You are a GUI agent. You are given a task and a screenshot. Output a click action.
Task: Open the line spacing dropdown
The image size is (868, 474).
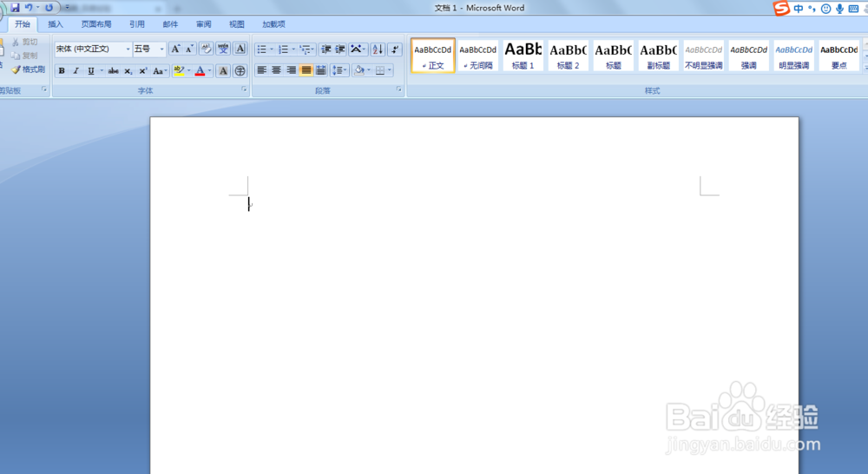(339, 70)
